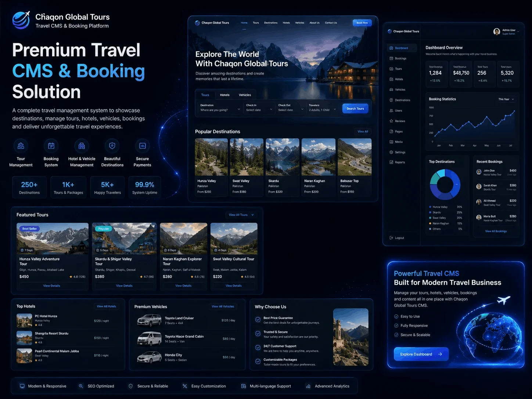
Task: Click the Book Now button
Action: (x=362, y=23)
